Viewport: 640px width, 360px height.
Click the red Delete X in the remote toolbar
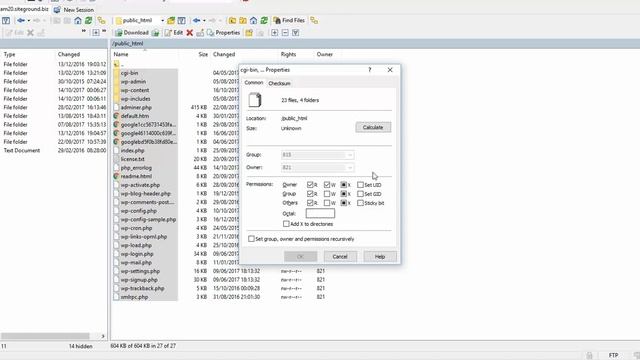(190, 33)
